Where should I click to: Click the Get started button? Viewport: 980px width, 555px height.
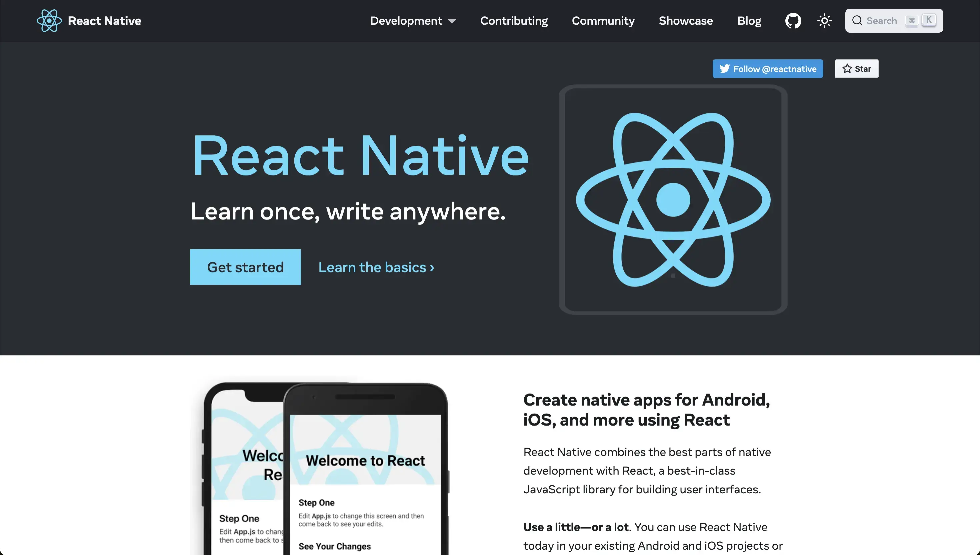(245, 267)
